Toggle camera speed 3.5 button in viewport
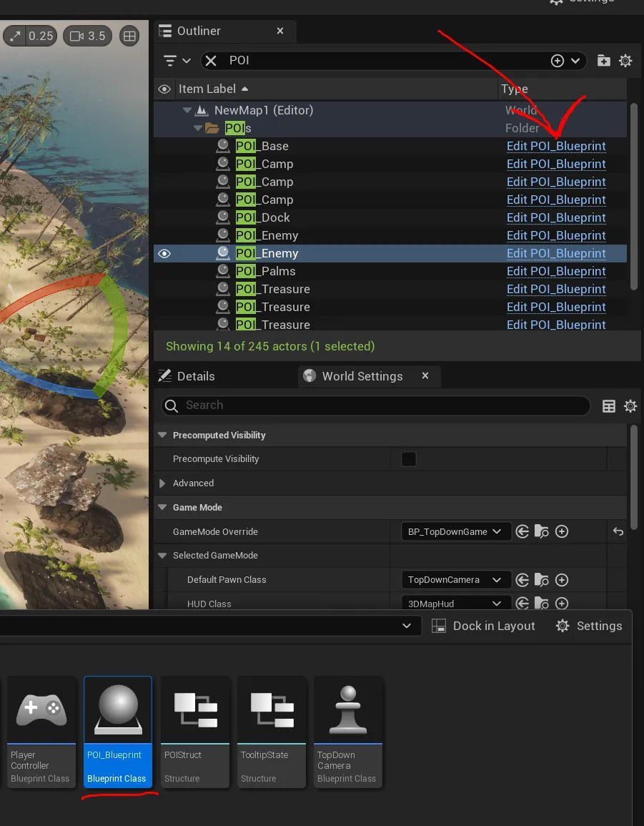Image resolution: width=644 pixels, height=826 pixels. 87,36
